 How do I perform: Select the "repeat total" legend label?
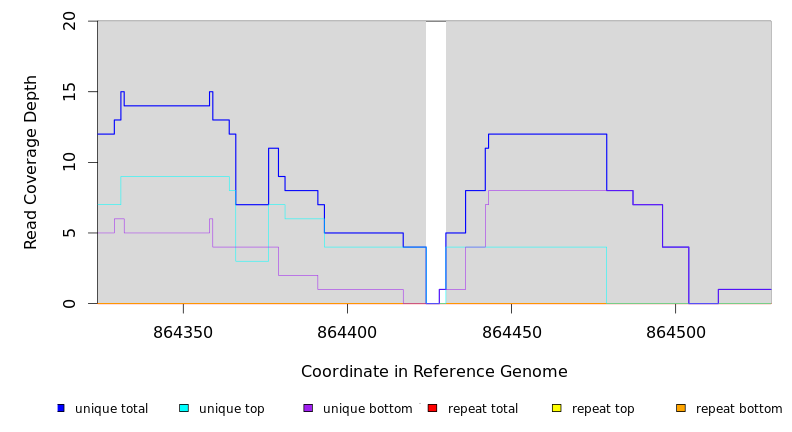483,409
